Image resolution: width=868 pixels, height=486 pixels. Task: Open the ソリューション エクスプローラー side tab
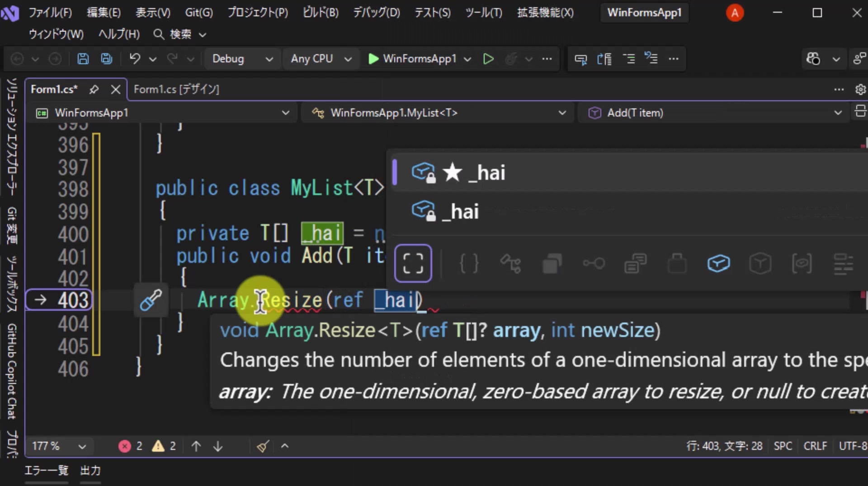tap(12, 137)
